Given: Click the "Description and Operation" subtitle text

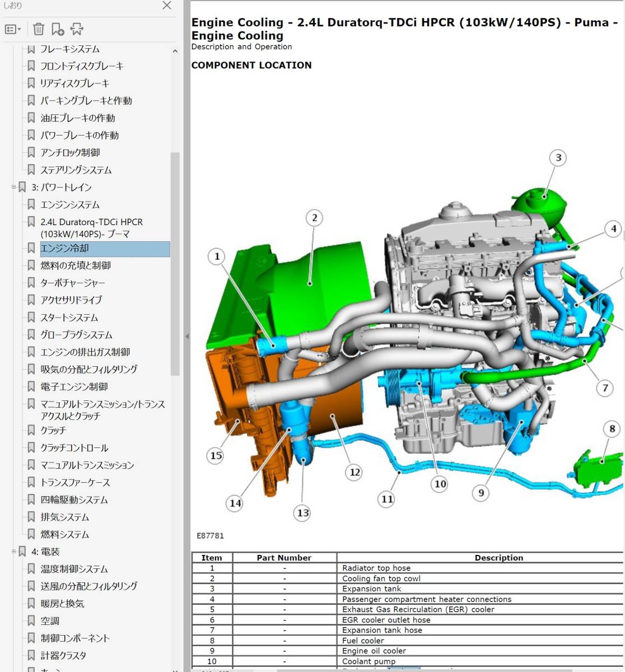Looking at the screenshot, I should tap(241, 47).
